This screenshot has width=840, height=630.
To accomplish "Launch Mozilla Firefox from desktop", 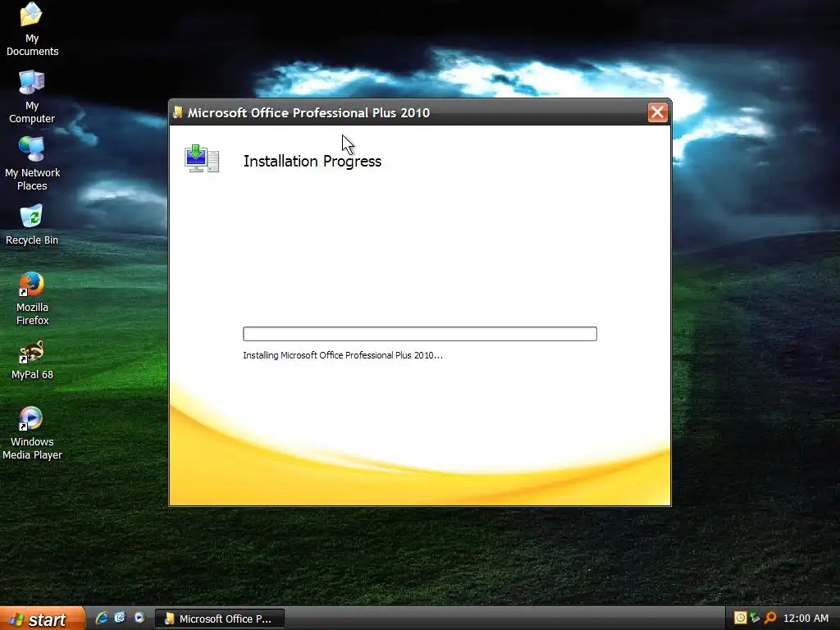I will pyautogui.click(x=32, y=299).
